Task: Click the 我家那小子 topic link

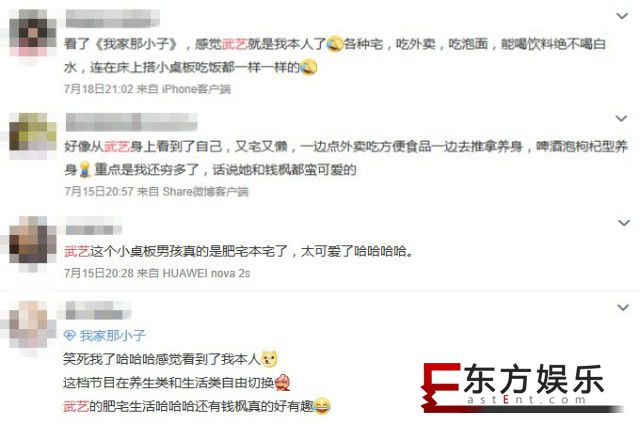Action: (x=113, y=336)
